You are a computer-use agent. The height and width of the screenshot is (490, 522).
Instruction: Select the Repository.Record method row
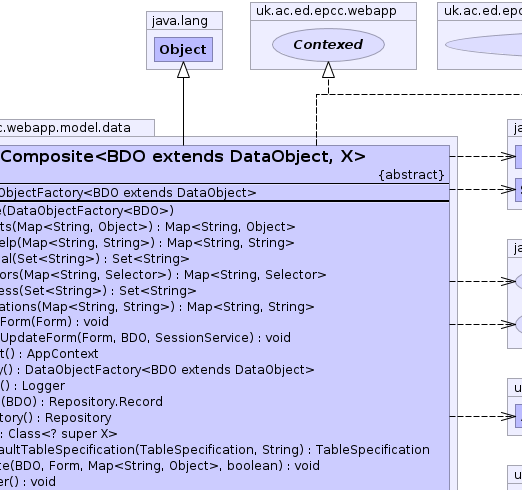[x=81, y=402]
